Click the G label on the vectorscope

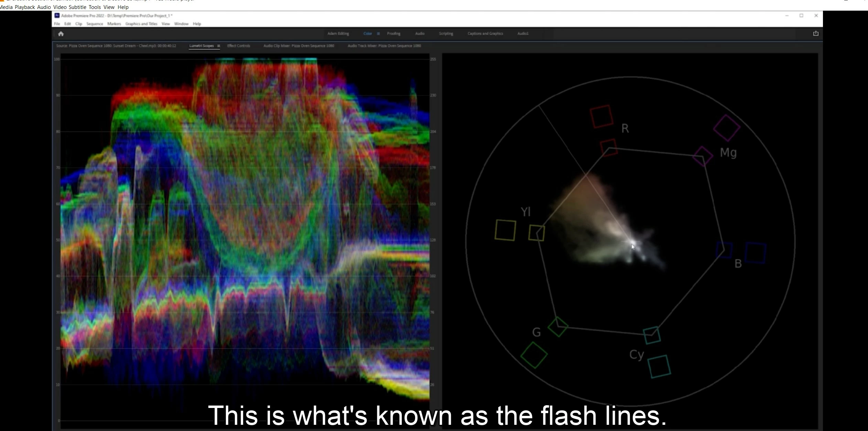click(536, 332)
